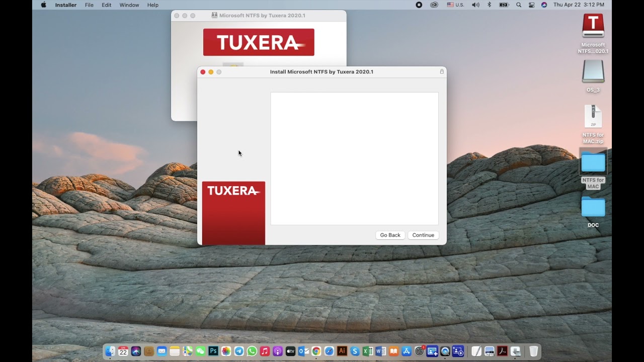Click the Tuxera logo banner in the background window
Viewport: 644px width, 362px height.
[x=259, y=42]
